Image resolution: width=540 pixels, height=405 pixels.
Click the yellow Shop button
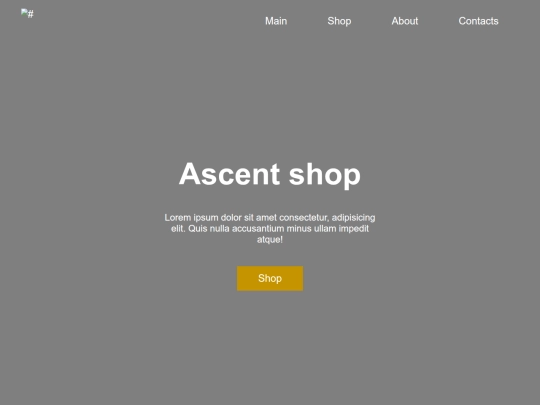270,278
